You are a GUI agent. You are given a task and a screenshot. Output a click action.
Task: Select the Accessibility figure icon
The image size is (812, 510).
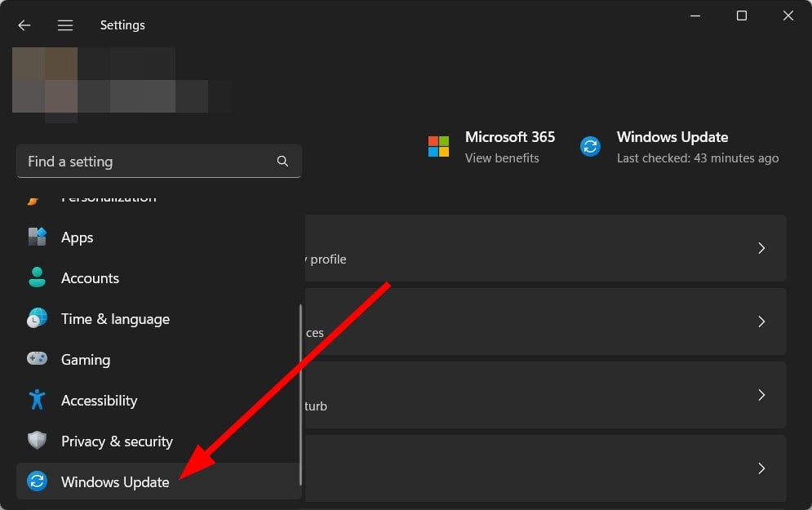(37, 400)
